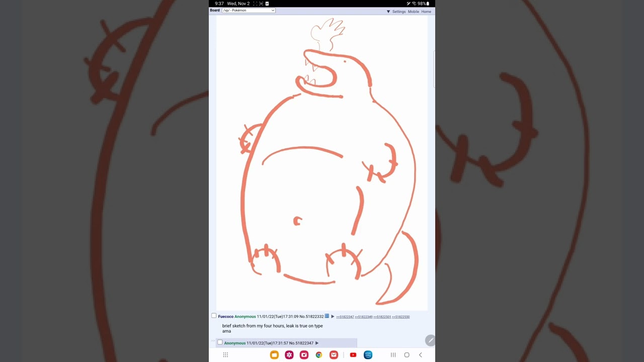Click the Fuecoco subject text
Viewport: 644px width, 362px height.
tap(226, 317)
